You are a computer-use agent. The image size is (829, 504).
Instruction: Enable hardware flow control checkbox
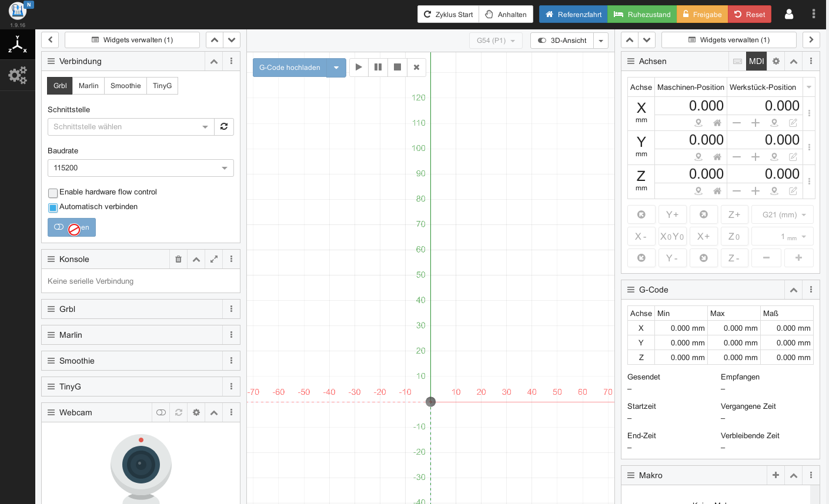[53, 193]
